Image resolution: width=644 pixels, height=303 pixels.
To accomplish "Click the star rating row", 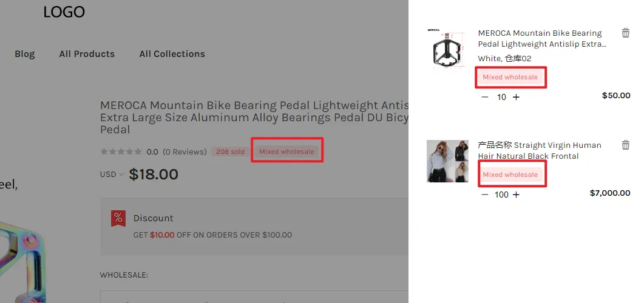I will click(x=121, y=151).
